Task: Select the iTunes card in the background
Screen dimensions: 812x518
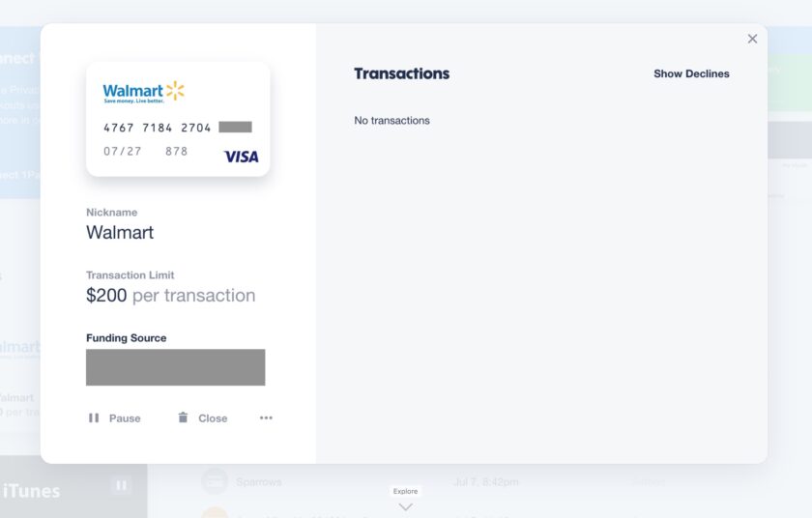Action: tap(73, 487)
